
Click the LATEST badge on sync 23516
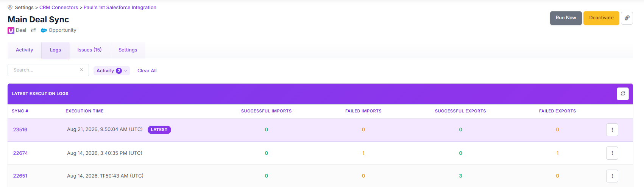pyautogui.click(x=159, y=130)
